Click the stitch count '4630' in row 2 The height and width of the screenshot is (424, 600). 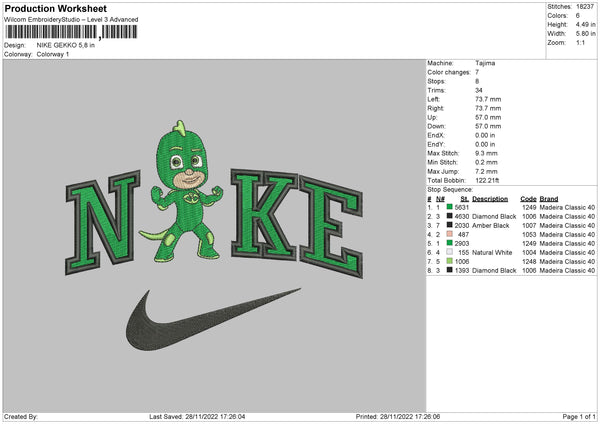[x=461, y=217]
